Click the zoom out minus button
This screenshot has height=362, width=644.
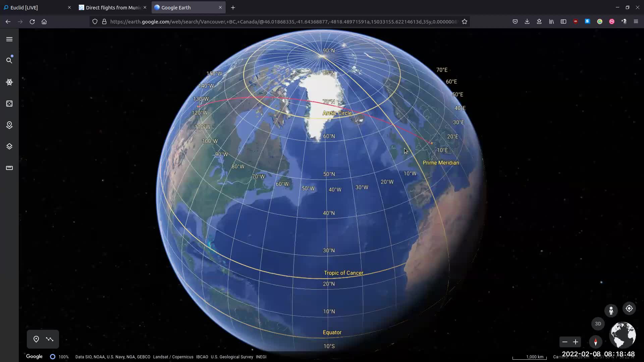point(565,342)
